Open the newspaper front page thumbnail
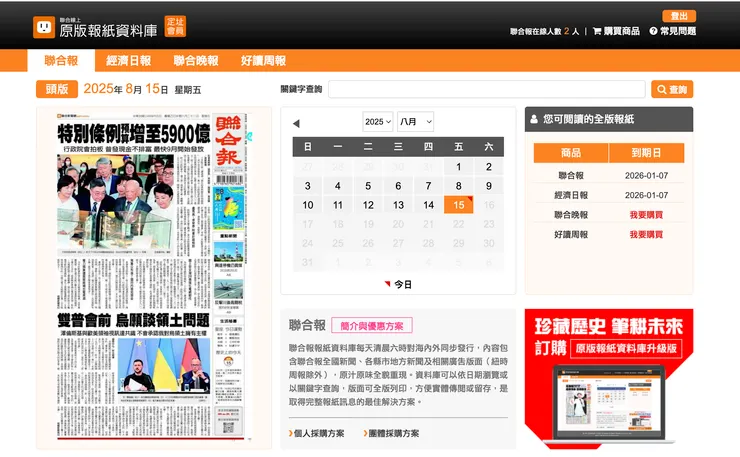Image resolution: width=740 pixels, height=457 pixels. click(153, 276)
